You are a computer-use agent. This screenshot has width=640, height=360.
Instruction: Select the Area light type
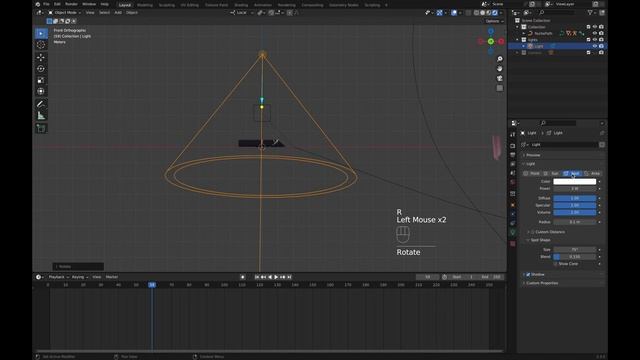[593, 173]
